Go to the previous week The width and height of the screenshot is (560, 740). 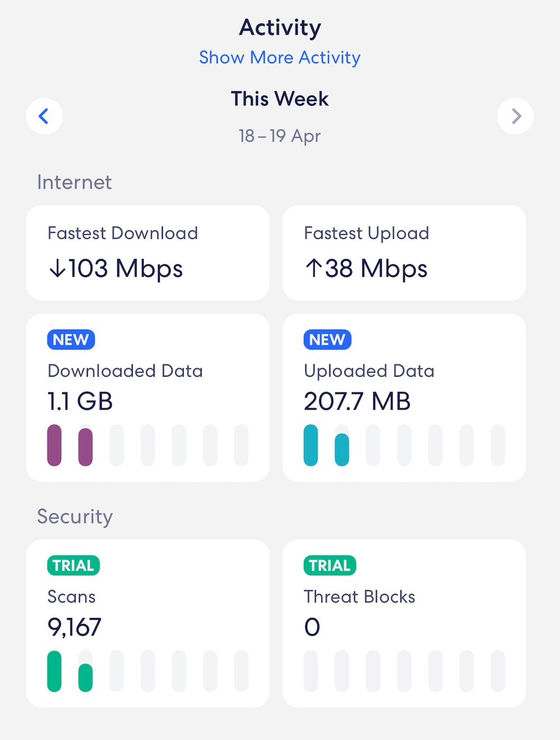[x=44, y=116]
